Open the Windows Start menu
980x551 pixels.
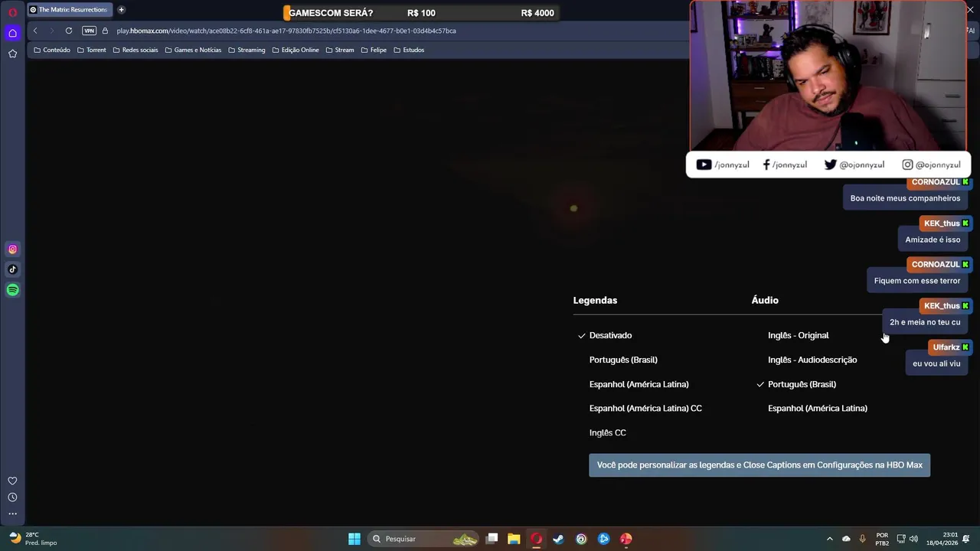(354, 539)
